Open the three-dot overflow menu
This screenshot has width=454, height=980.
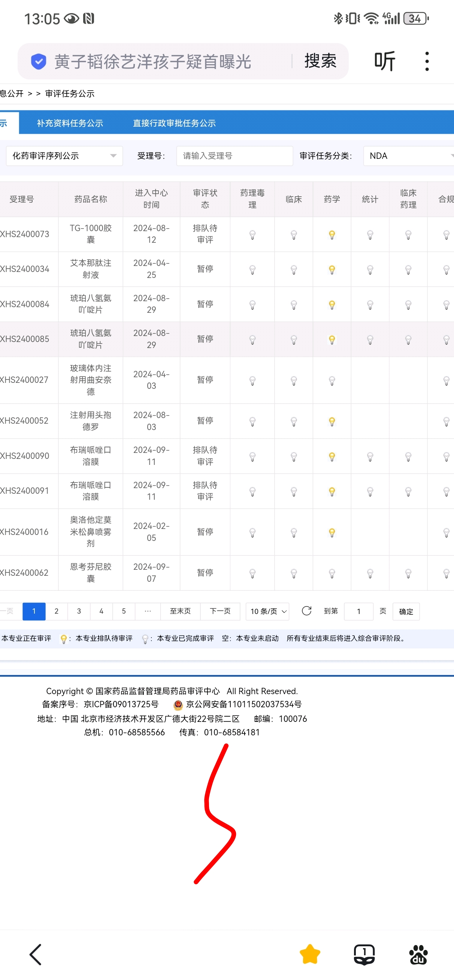click(427, 61)
